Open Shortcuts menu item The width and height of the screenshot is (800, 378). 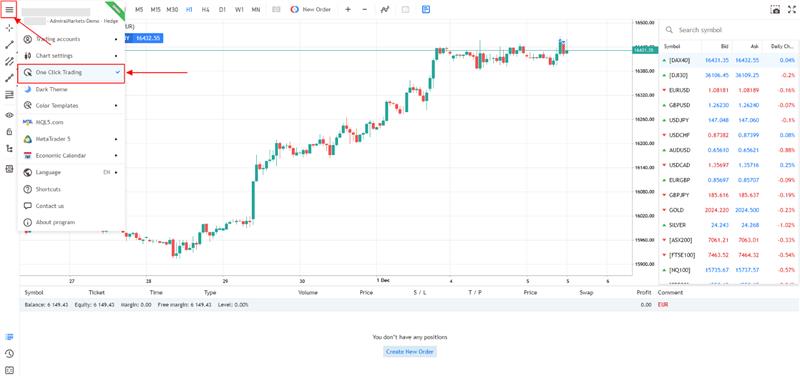tap(71, 189)
